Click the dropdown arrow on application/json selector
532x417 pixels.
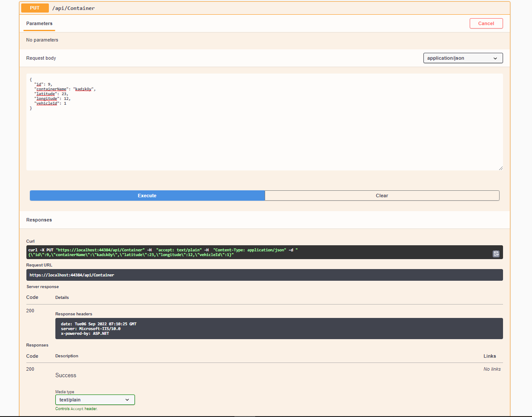click(x=495, y=58)
